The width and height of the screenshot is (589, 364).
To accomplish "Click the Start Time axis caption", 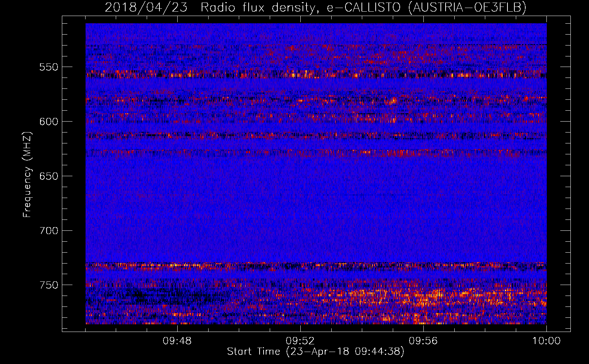I will (x=316, y=352).
